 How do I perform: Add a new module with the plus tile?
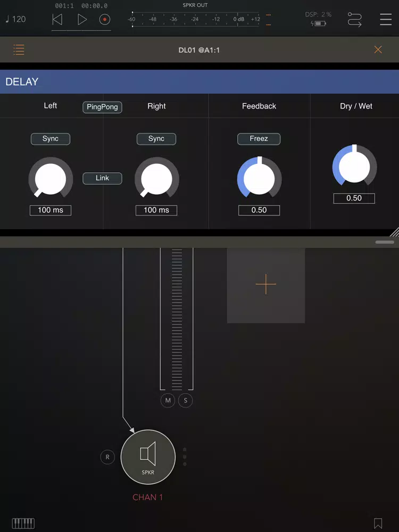coord(265,284)
